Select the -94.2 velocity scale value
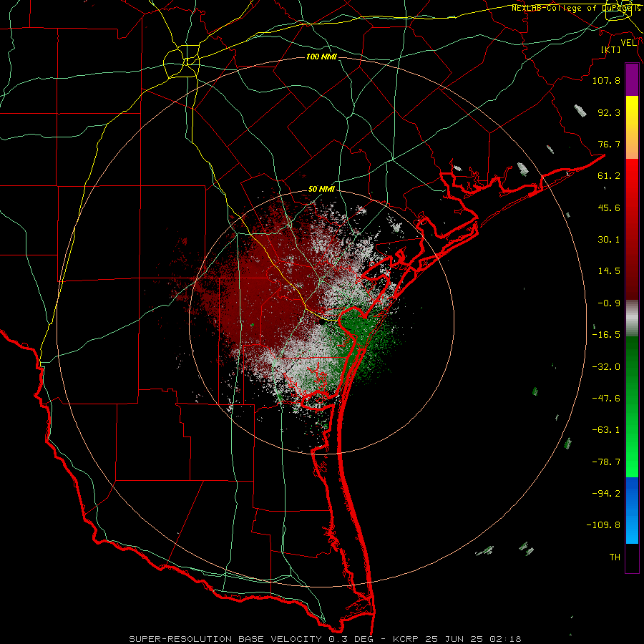Viewport: 644px width, 644px height. [606, 494]
